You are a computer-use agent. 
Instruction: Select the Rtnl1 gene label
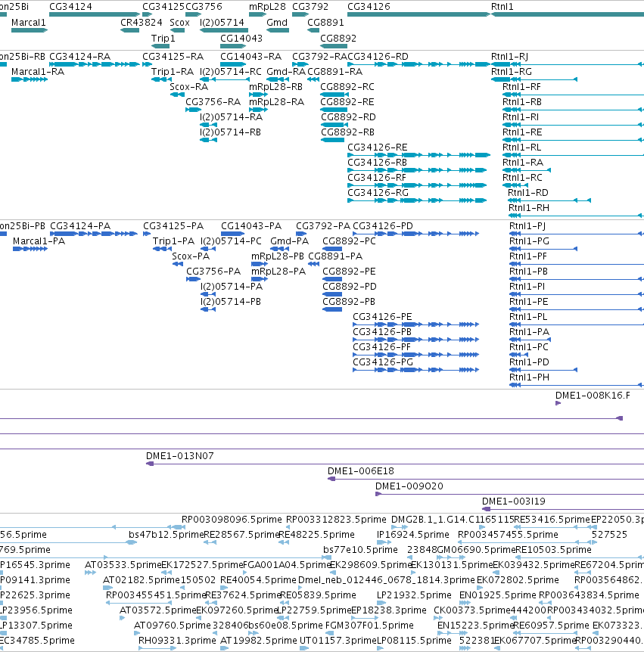(x=502, y=7)
